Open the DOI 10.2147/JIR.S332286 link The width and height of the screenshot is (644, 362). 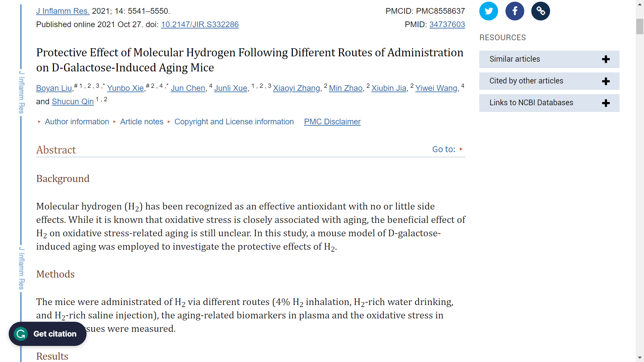[x=200, y=24]
